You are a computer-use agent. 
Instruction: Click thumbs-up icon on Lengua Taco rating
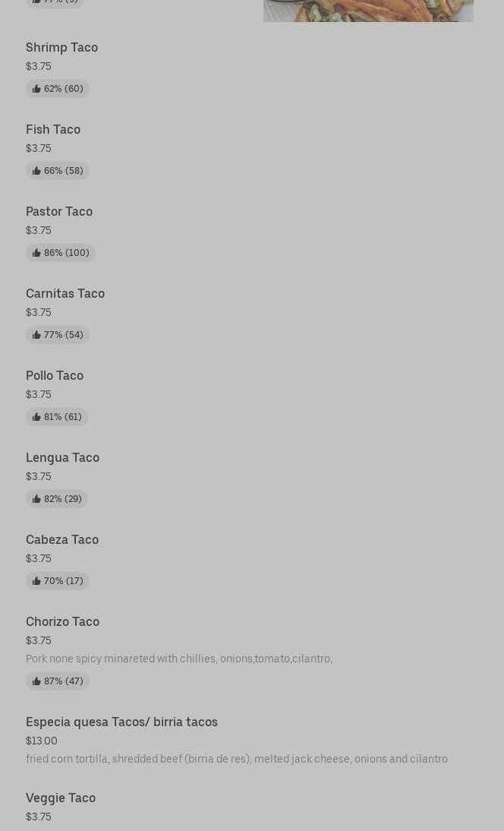tap(36, 499)
